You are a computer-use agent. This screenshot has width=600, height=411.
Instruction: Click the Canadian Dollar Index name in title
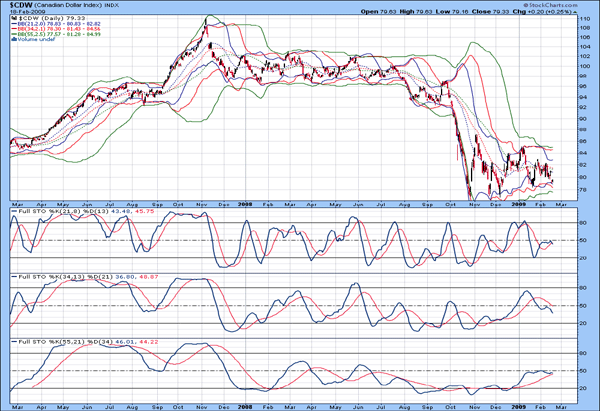click(x=77, y=6)
